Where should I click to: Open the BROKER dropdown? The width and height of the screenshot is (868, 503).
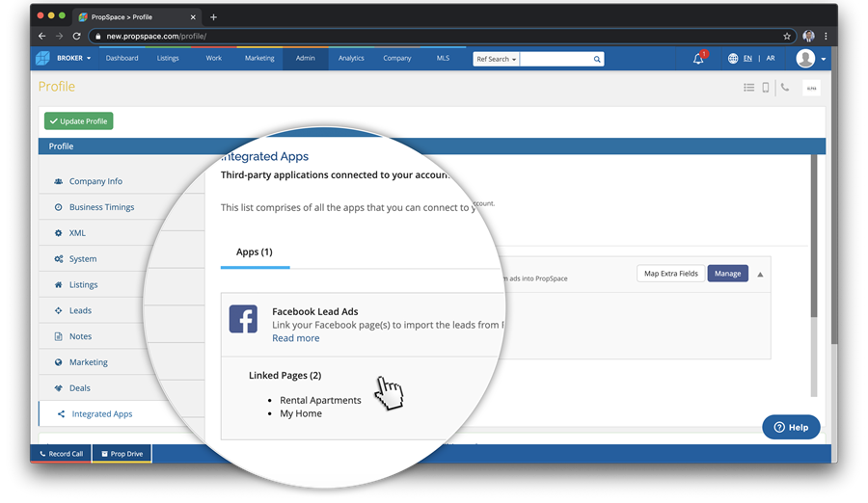73,58
